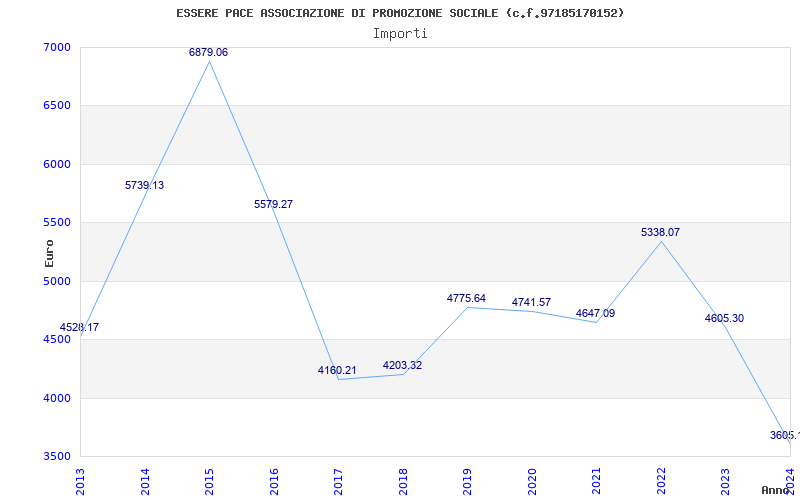The width and height of the screenshot is (800, 500).
Task: Click the 5000 y-axis tick label
Action: [x=56, y=281]
